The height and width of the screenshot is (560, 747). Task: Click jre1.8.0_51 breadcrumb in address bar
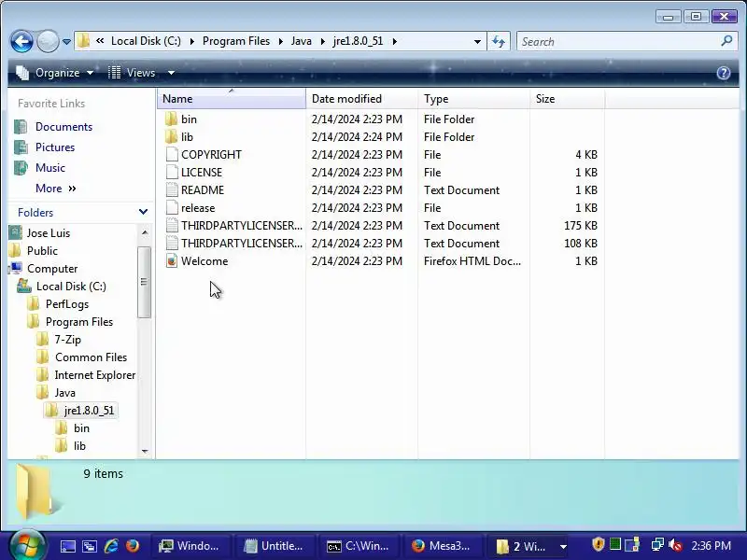[358, 41]
